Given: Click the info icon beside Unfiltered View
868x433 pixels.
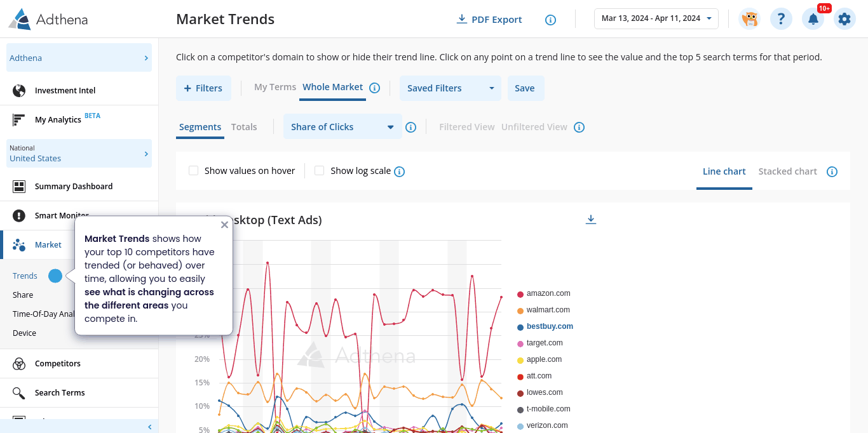Looking at the screenshot, I should pyautogui.click(x=579, y=127).
